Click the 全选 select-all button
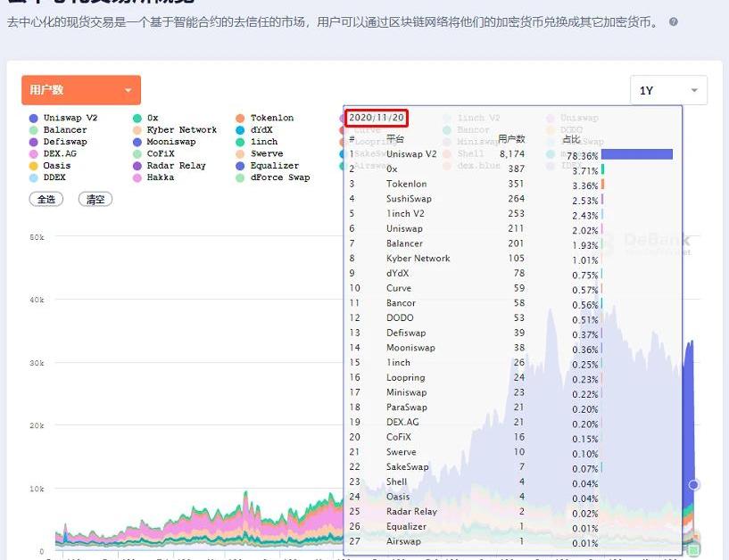The height and width of the screenshot is (560, 729). tap(46, 200)
